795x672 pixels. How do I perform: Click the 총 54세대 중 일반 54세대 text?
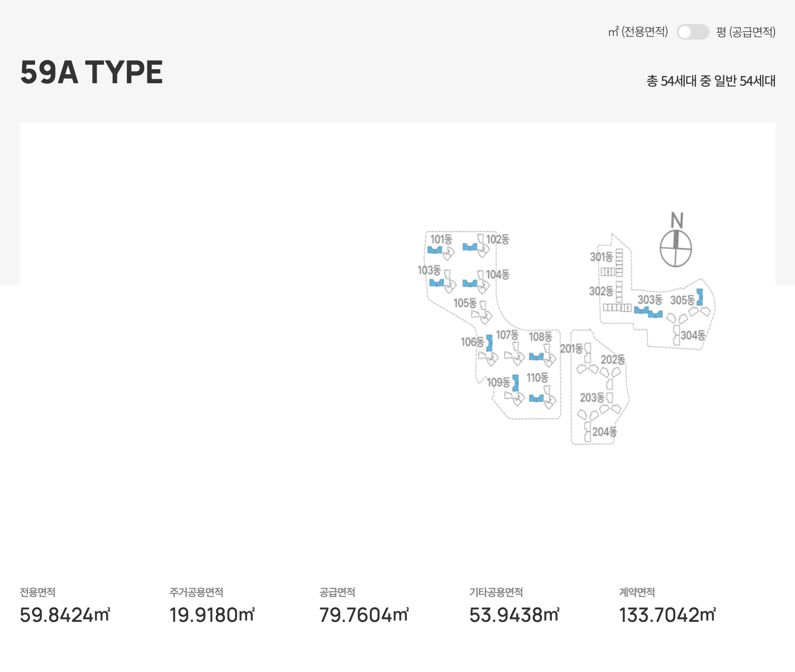pos(711,81)
